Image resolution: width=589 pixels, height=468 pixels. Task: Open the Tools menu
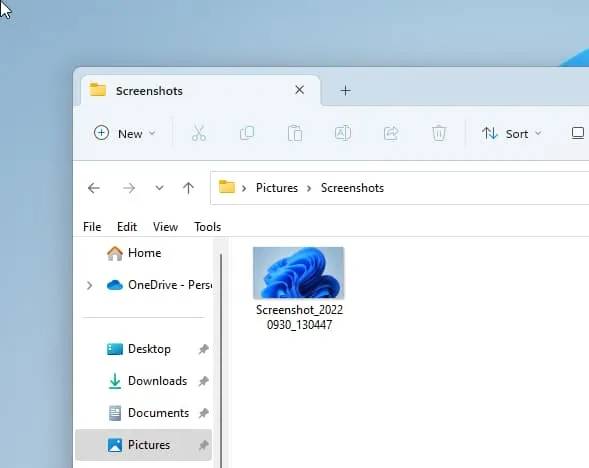tap(207, 227)
